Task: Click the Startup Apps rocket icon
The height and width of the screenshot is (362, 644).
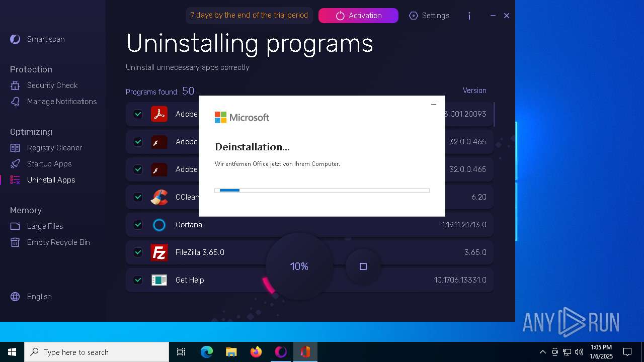Action: 15,164
